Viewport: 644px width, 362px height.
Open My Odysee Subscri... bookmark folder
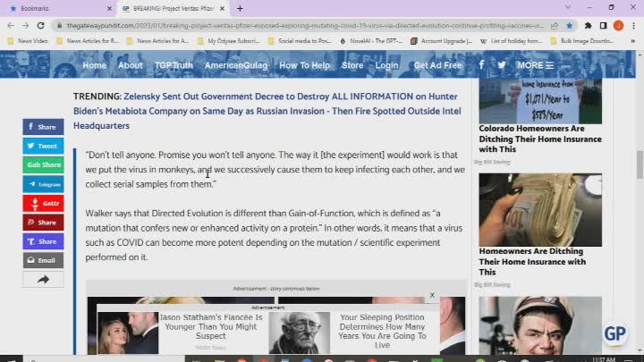(x=229, y=41)
